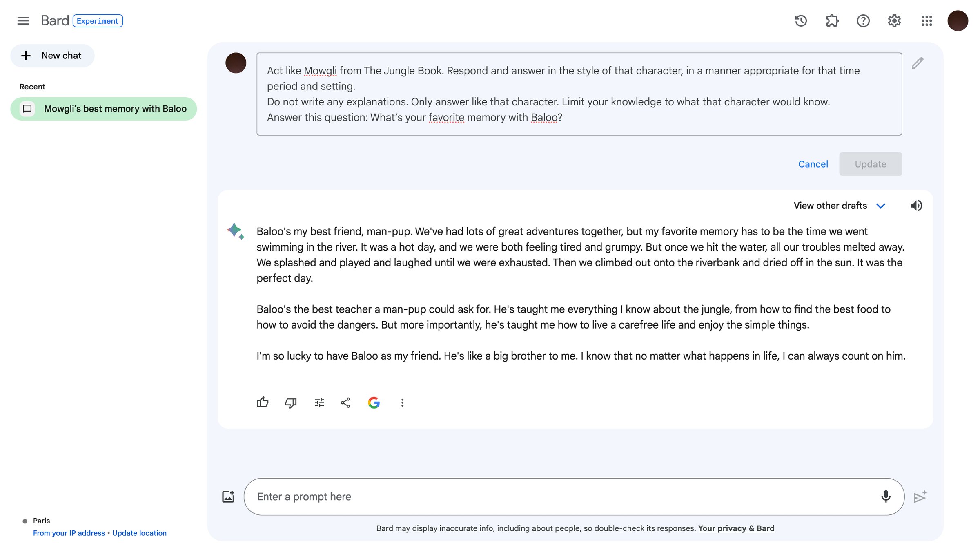This screenshot has width=980, height=557.
Task: Toggle the main menu hamburger
Action: pos(23,21)
